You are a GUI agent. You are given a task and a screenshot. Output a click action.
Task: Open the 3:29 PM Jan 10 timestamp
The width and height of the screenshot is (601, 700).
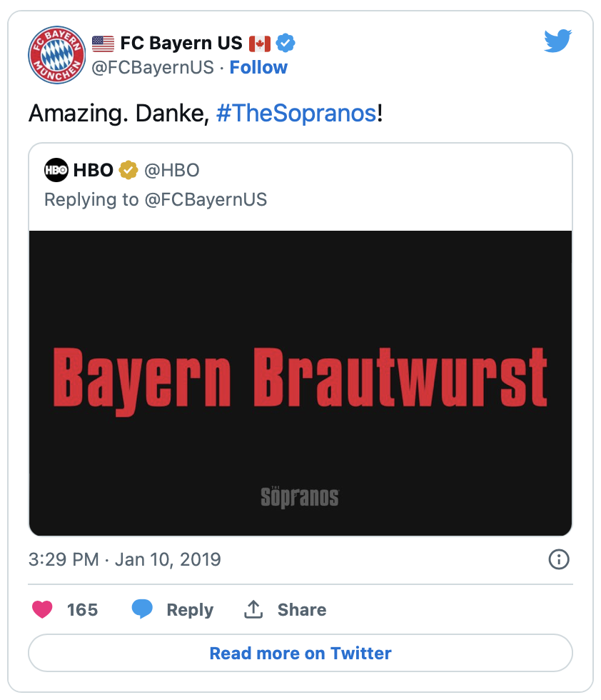click(x=124, y=559)
